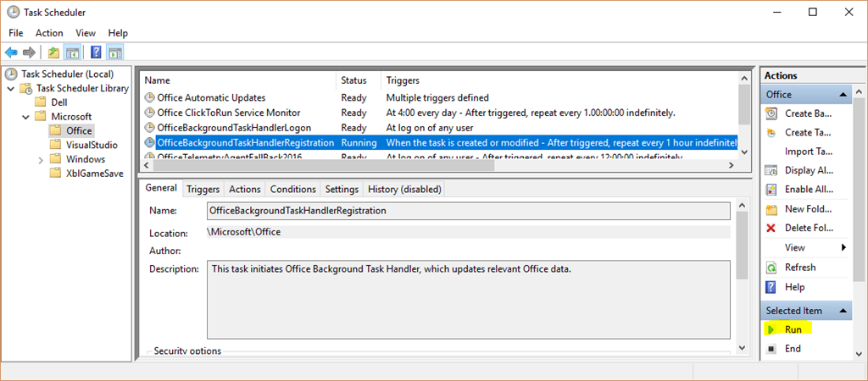The image size is (868, 381).
Task: Click the Task Scheduler (Local) clock icon
Action: 11,75
